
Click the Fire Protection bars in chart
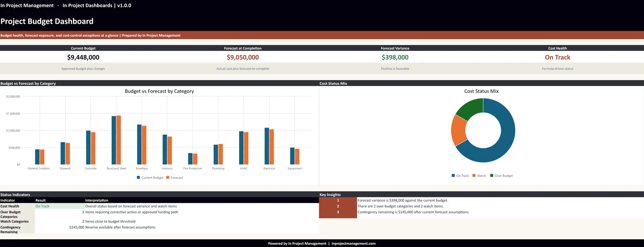coord(193,159)
